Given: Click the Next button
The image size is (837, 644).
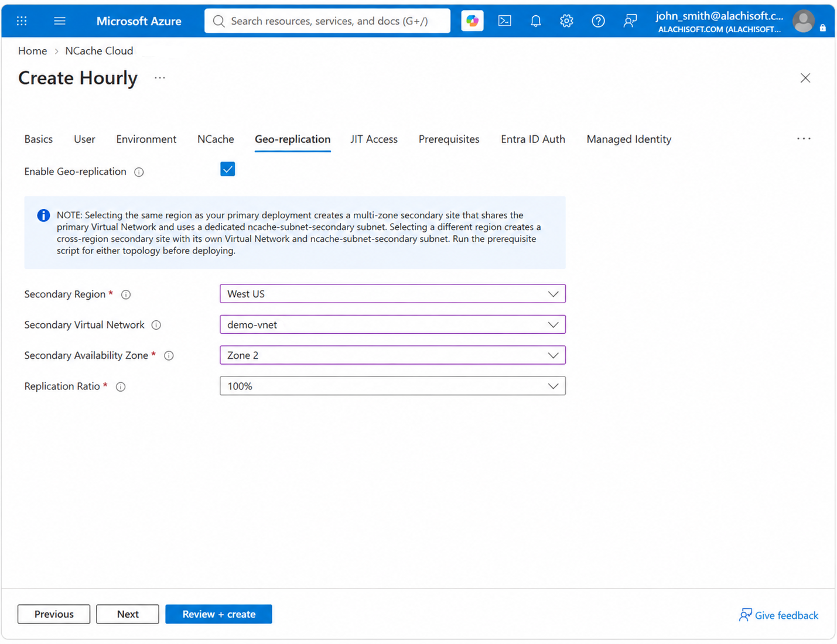Looking at the screenshot, I should coord(128,614).
